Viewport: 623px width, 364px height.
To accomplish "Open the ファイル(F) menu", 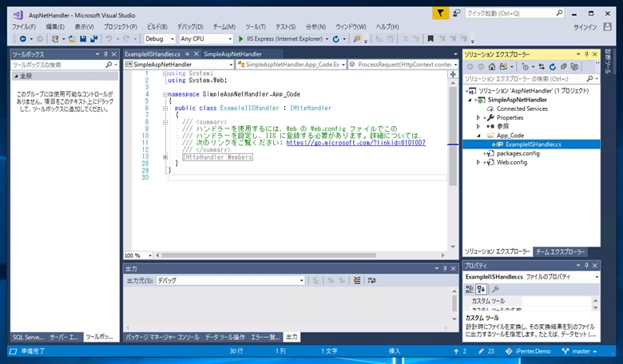I will (24, 26).
